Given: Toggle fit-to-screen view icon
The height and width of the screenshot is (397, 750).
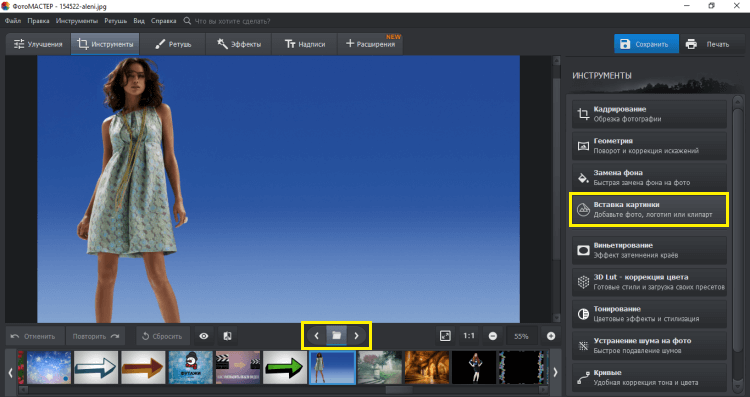Looking at the screenshot, I should [x=445, y=336].
